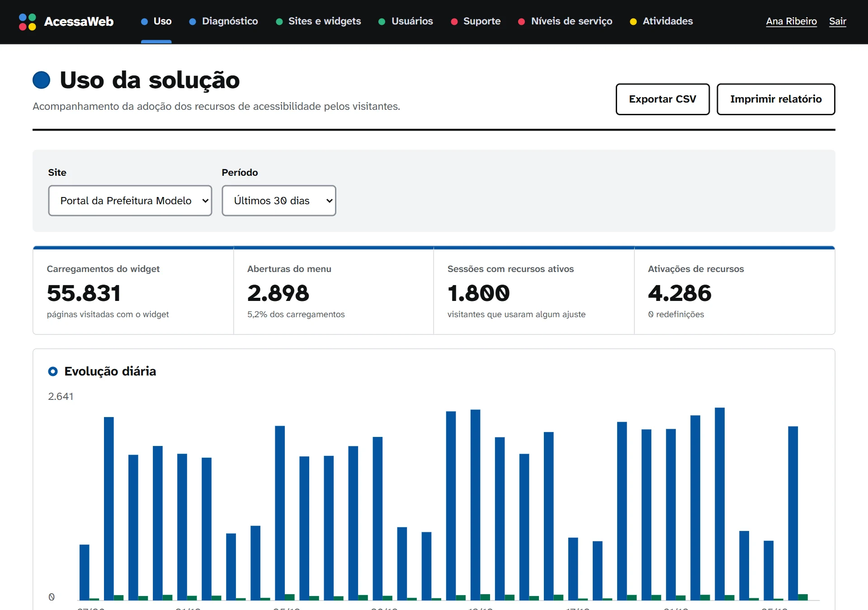
Task: Click the AcessaWeb four-dot logo icon
Action: click(28, 22)
